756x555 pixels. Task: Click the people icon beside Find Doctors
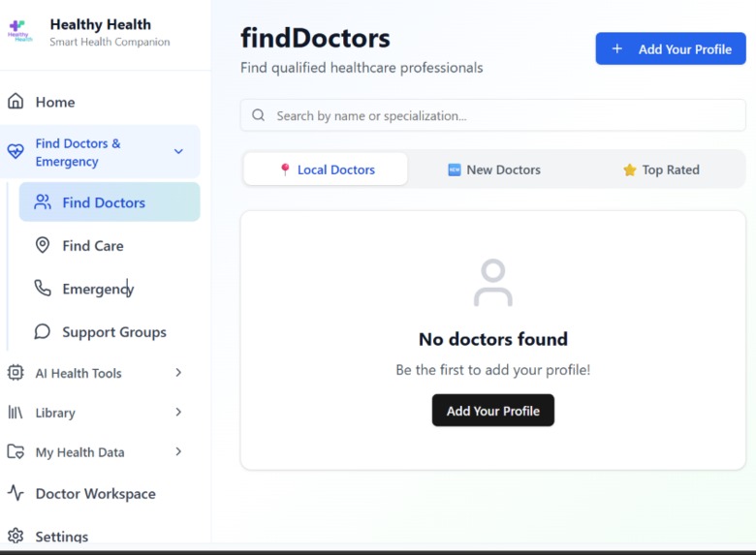pos(43,201)
